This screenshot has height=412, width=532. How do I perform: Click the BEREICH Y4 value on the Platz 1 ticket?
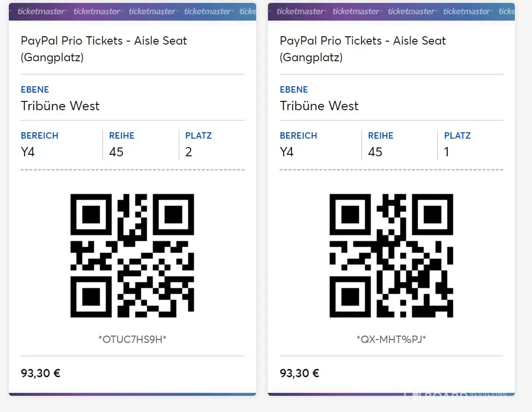point(287,152)
